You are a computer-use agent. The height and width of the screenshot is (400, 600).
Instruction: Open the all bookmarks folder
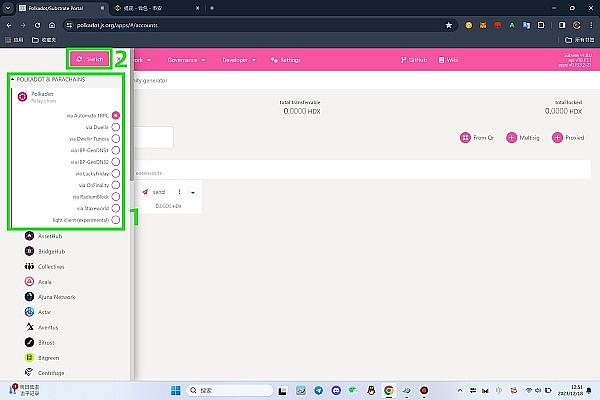pos(579,40)
